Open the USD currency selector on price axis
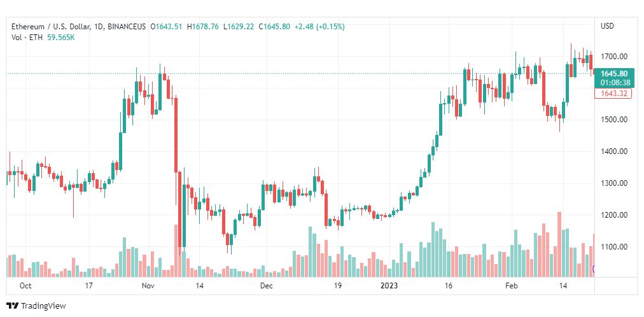Viewport: 644px width, 317px height. tap(608, 26)
